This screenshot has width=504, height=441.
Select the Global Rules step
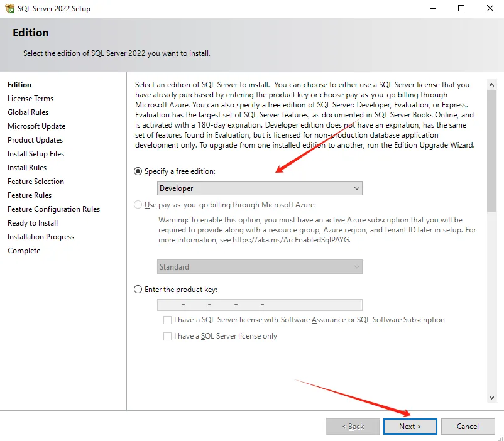(x=28, y=112)
